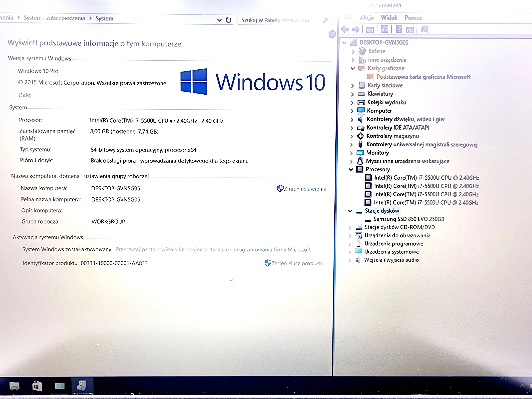Click System i zabezpieczenia breadcrumb
Image resolution: width=532 pixels, height=399 pixels.
tap(54, 18)
